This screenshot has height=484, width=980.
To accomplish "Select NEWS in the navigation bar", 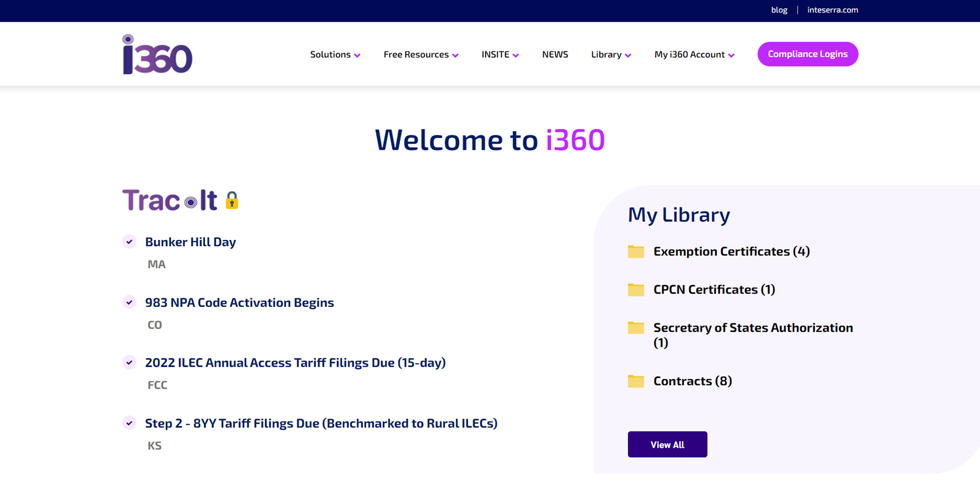I will tap(555, 54).
